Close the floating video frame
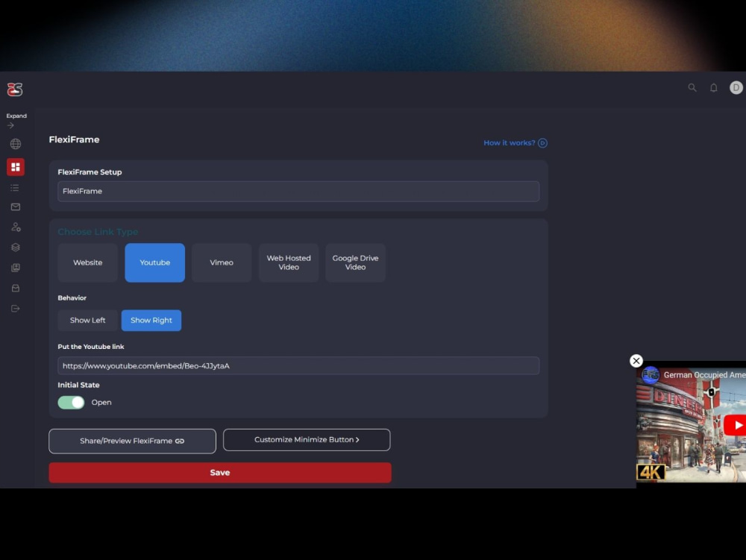Image resolution: width=746 pixels, height=560 pixels. point(636,361)
